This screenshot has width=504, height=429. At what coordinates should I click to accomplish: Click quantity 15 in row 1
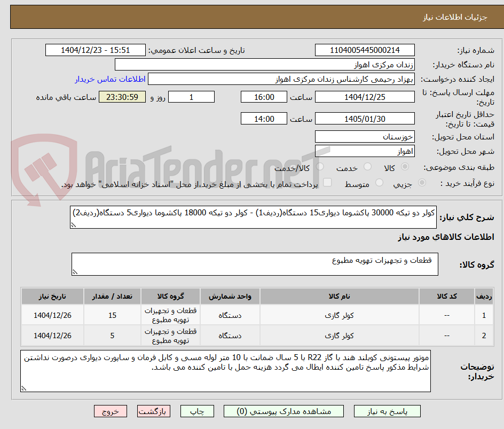(x=112, y=315)
